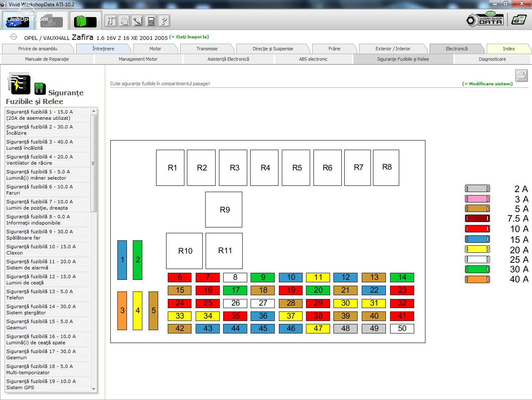Open the workshop tools toolbar icon
Image resolution: width=532 pixels, height=400 pixels.
click(x=111, y=21)
